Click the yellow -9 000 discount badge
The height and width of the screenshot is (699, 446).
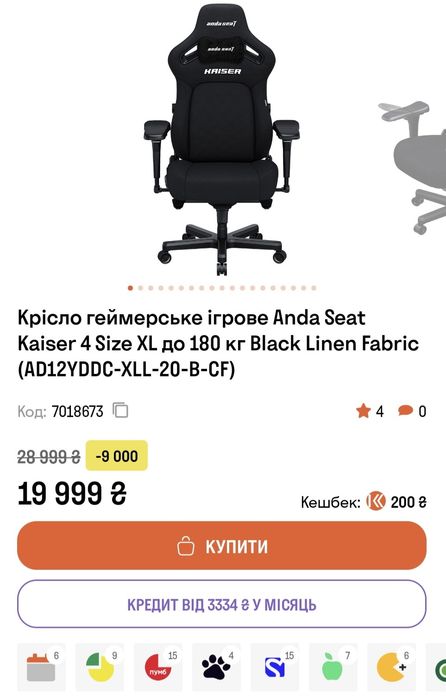coord(116,456)
